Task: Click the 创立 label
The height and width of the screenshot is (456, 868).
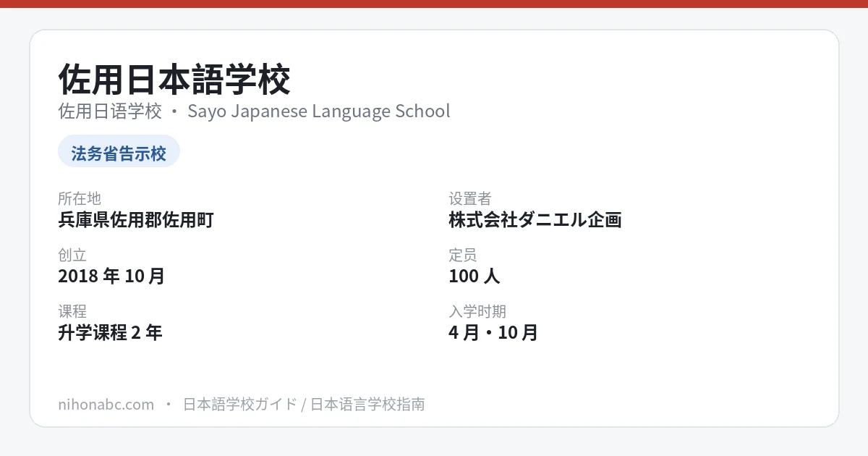Action: pos(72,255)
